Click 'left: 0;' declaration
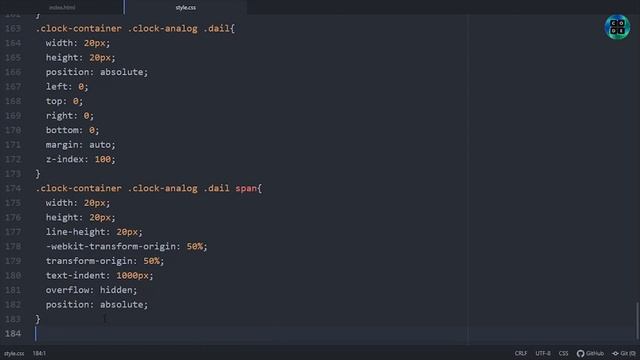The width and height of the screenshot is (640, 360). pos(67,87)
